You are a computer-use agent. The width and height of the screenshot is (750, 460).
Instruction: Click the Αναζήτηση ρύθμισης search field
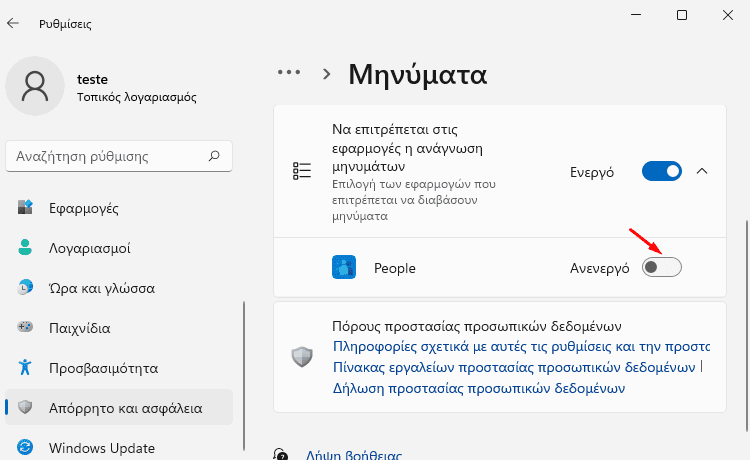[x=119, y=156]
